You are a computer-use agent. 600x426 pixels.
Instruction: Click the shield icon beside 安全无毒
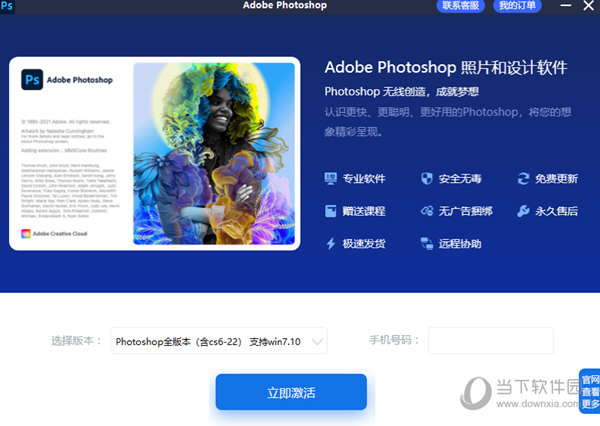click(x=427, y=178)
